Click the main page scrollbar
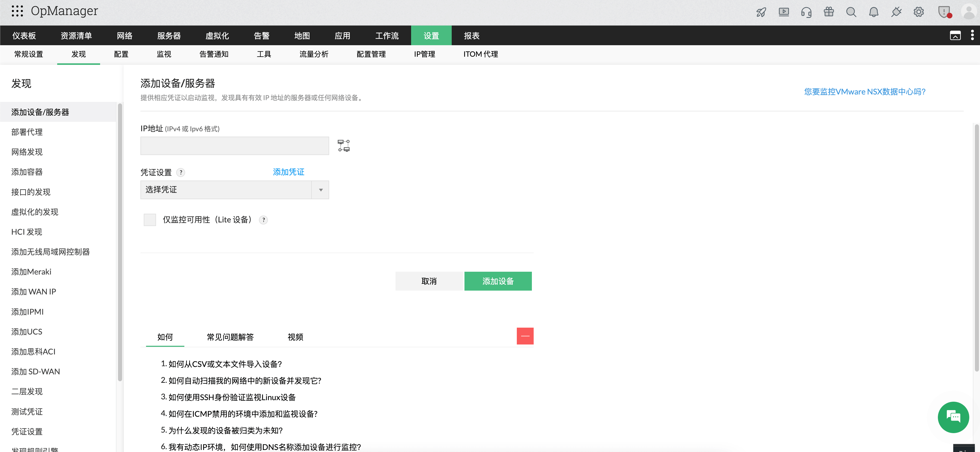The width and height of the screenshot is (980, 452). 977,248
